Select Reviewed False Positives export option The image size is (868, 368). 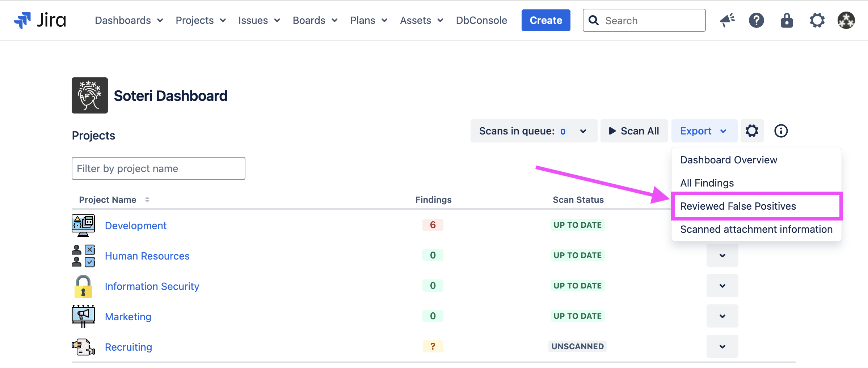coord(738,206)
